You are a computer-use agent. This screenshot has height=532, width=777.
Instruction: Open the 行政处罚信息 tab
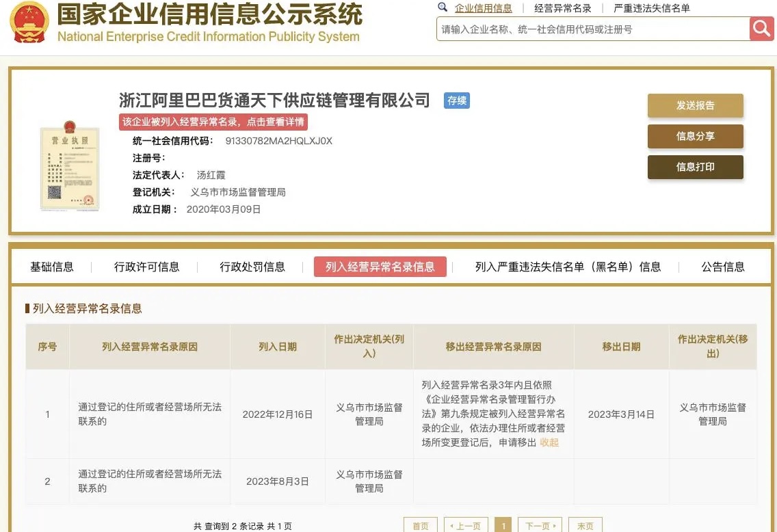click(252, 267)
